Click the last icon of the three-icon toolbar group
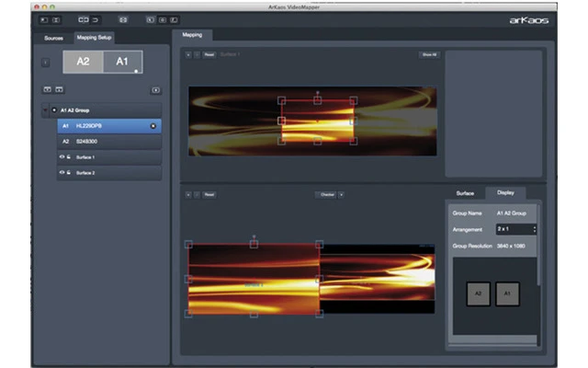 click(x=174, y=20)
